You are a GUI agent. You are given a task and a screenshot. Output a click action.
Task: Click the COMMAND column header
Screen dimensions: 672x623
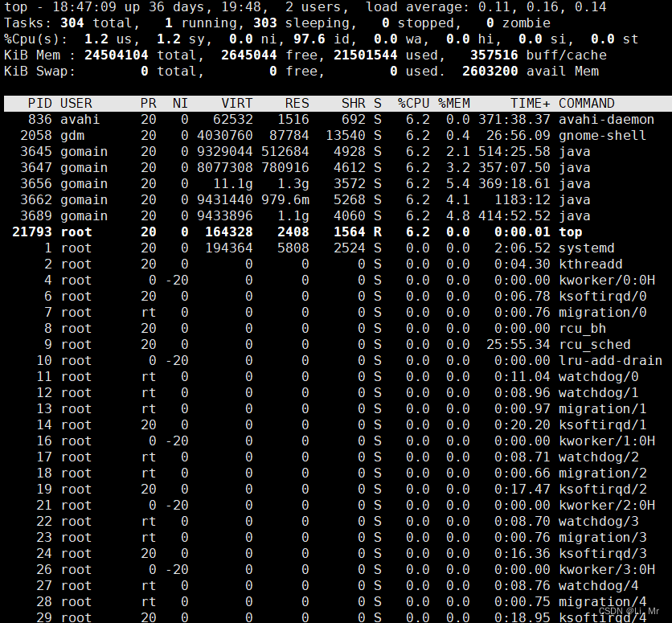tap(586, 103)
